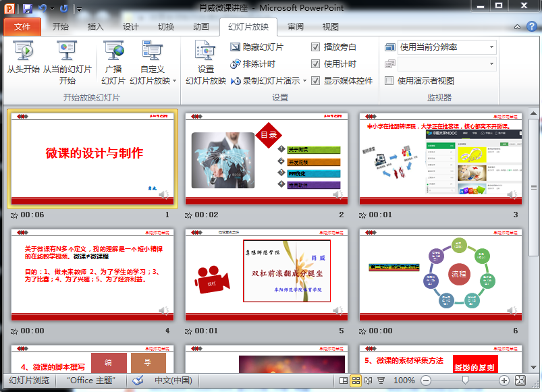Click Record Slide Show (录制幻灯片演示)

[265, 81]
